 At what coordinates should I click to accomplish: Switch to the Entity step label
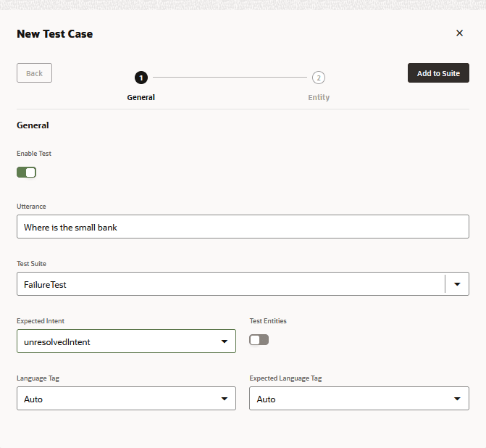pos(319,98)
